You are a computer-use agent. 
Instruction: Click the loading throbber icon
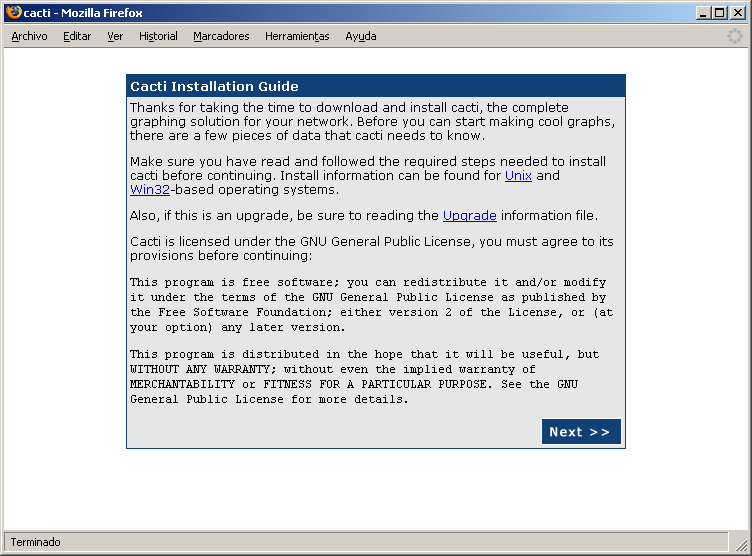734,36
